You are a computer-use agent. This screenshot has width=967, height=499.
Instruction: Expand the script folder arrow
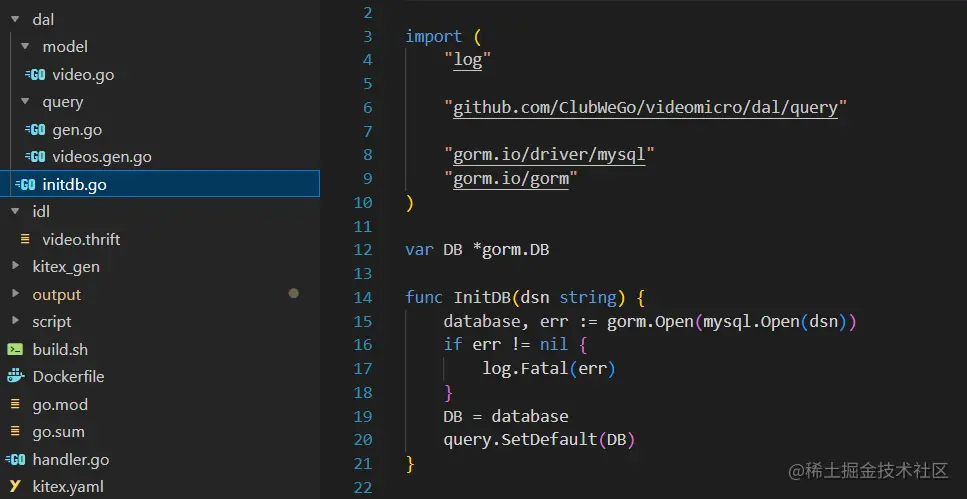pos(15,321)
